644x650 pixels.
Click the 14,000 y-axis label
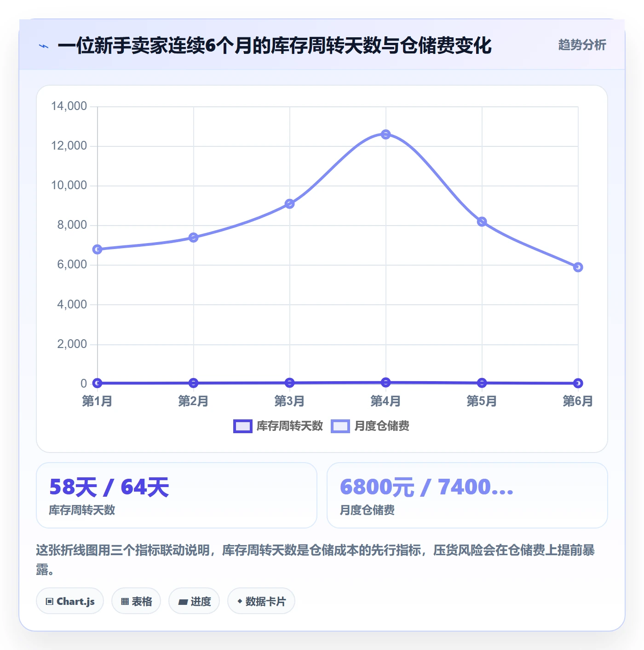[x=69, y=106]
